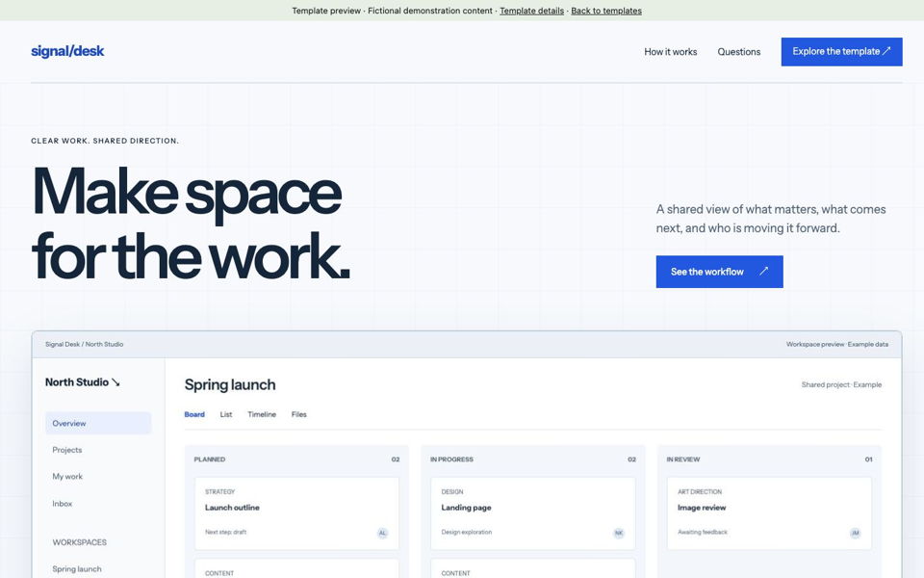Switch to the Timeline tab
The image size is (924, 578).
click(262, 414)
